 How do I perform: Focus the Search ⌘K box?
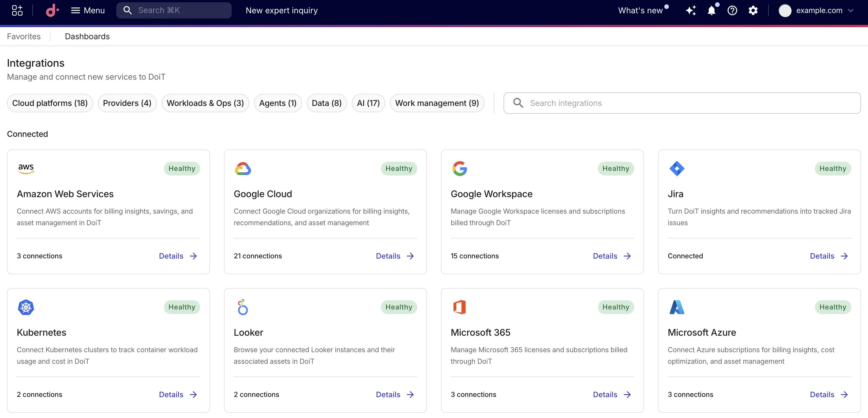174,10
